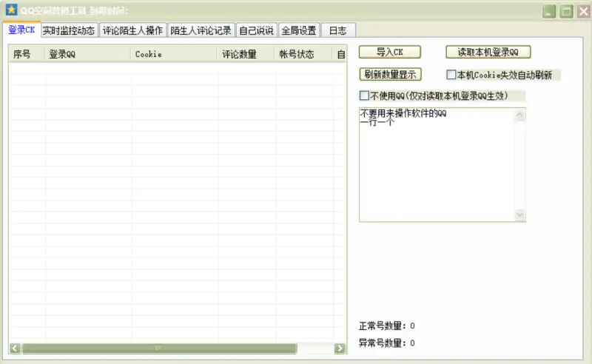Open the 陌生人评论记录 tab
This screenshot has height=364, width=592.
201,30
